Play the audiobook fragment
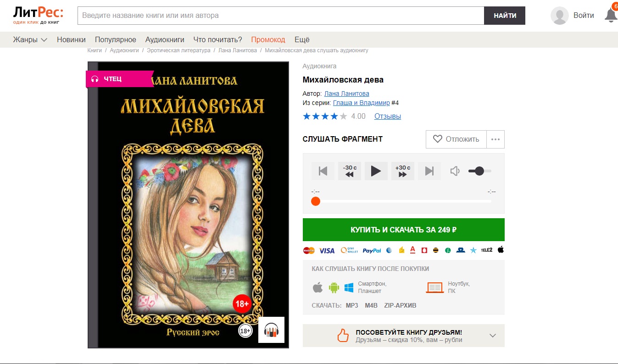 (x=376, y=171)
